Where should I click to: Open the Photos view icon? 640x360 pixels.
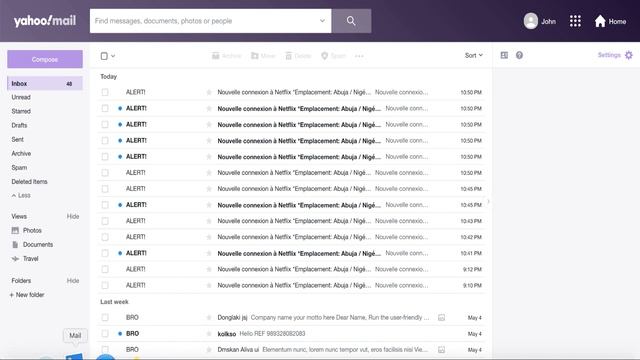tap(15, 230)
